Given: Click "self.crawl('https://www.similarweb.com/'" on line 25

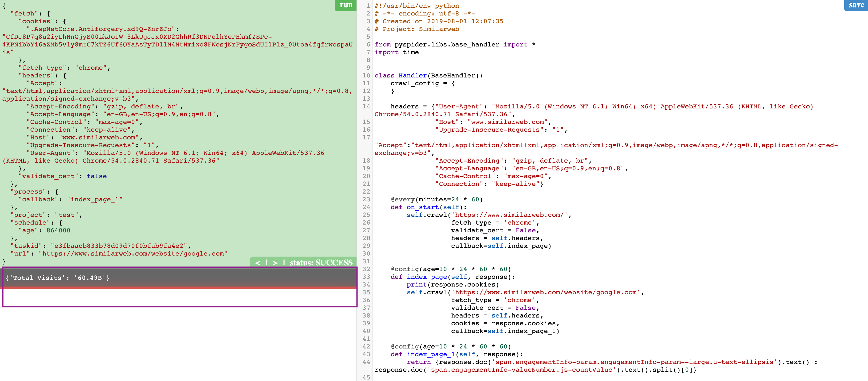Looking at the screenshot, I should (x=489, y=215).
